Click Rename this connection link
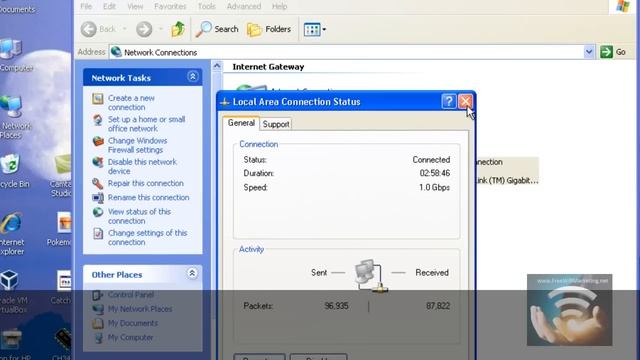This screenshot has height=360, width=640. (x=149, y=198)
